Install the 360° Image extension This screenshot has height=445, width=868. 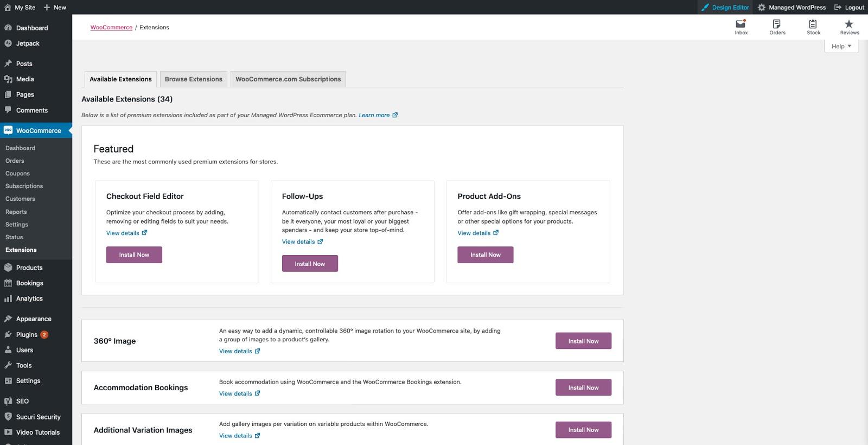[583, 341]
